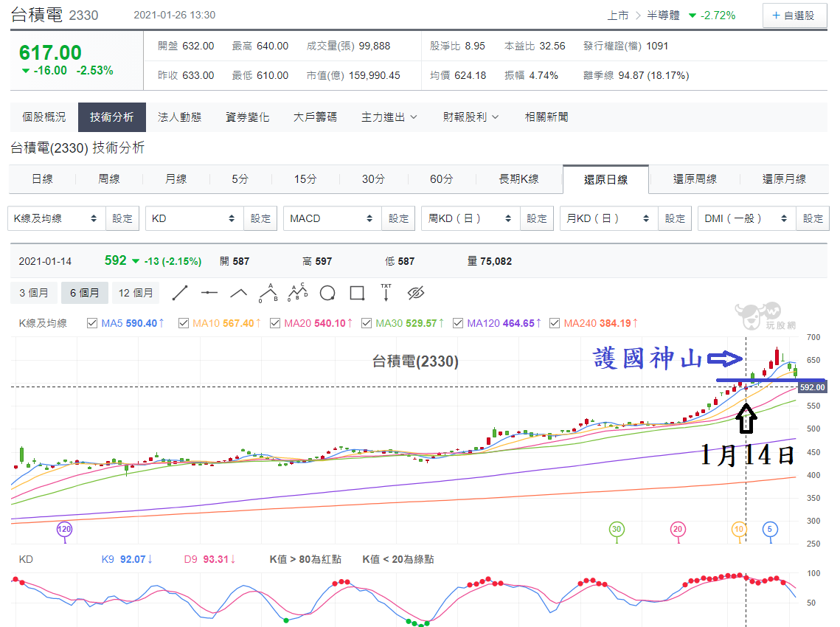Open the DMI(一般) indicator dropdown
The image size is (840, 627).
[747, 218]
